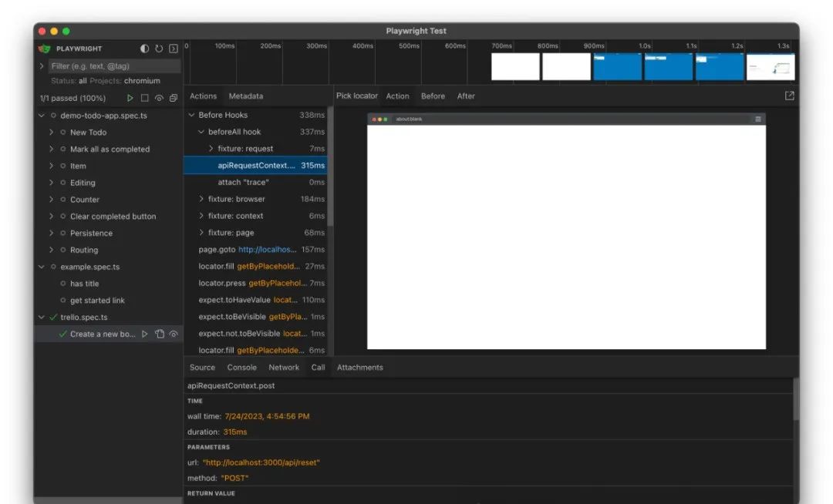Collapse the beforeAll hook action
The width and height of the screenshot is (833, 504).
click(x=201, y=132)
